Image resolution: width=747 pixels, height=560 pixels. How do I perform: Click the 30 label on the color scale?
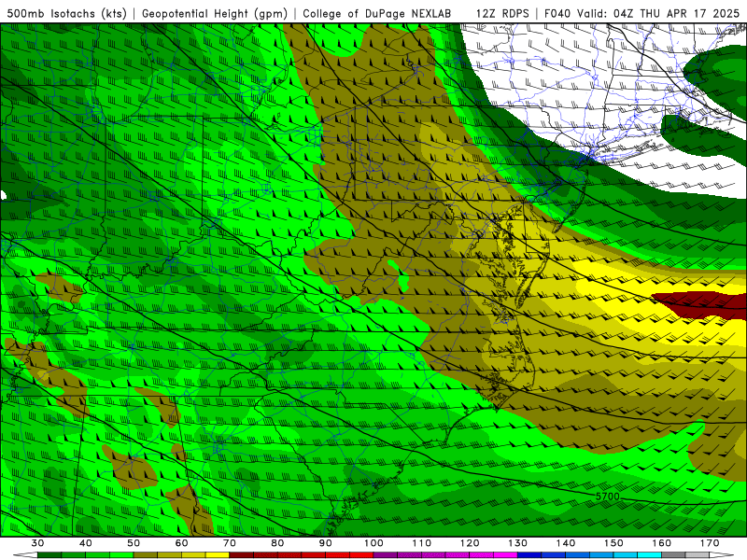(37, 543)
